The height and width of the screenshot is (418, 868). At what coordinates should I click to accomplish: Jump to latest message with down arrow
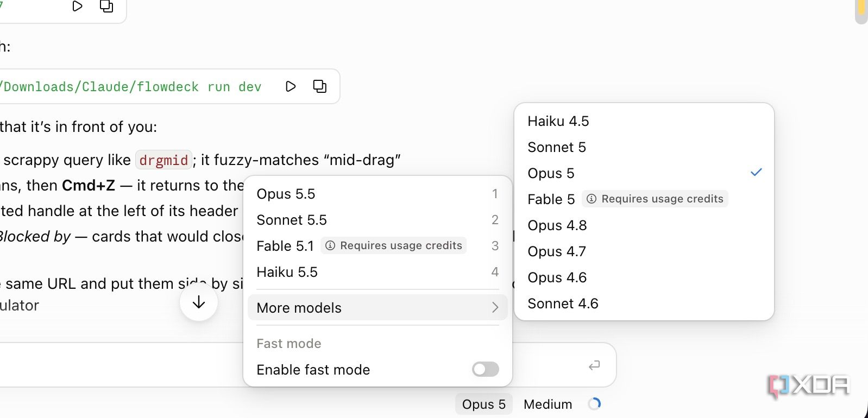pyautogui.click(x=199, y=302)
